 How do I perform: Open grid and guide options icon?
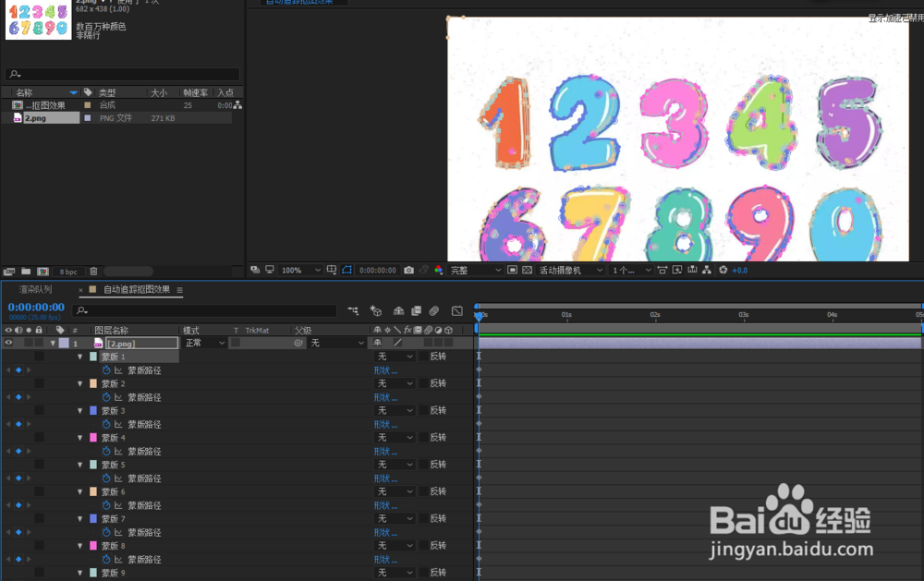click(332, 270)
